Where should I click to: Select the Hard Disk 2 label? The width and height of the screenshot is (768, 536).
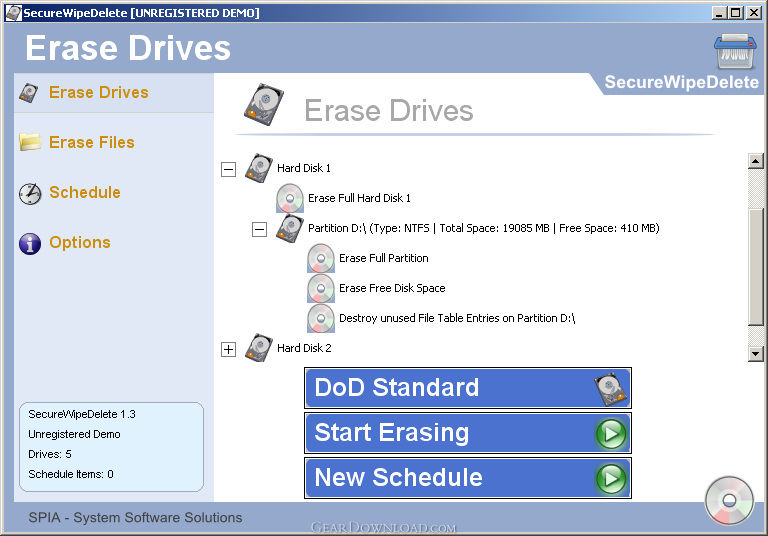(304, 348)
